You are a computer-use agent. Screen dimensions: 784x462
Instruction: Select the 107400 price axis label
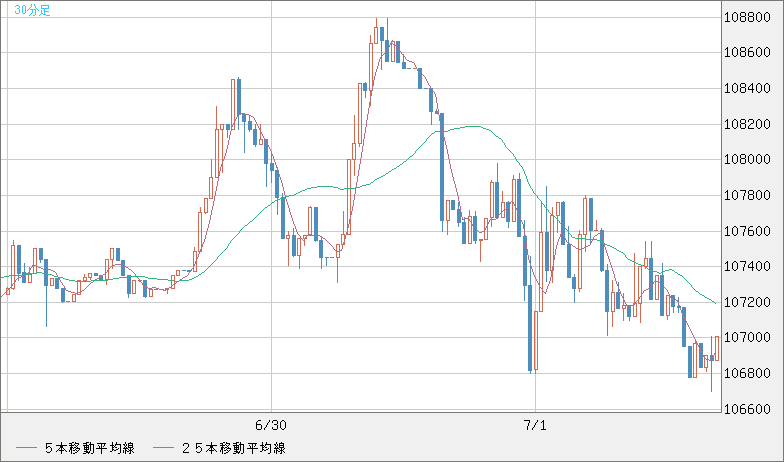pyautogui.click(x=747, y=266)
